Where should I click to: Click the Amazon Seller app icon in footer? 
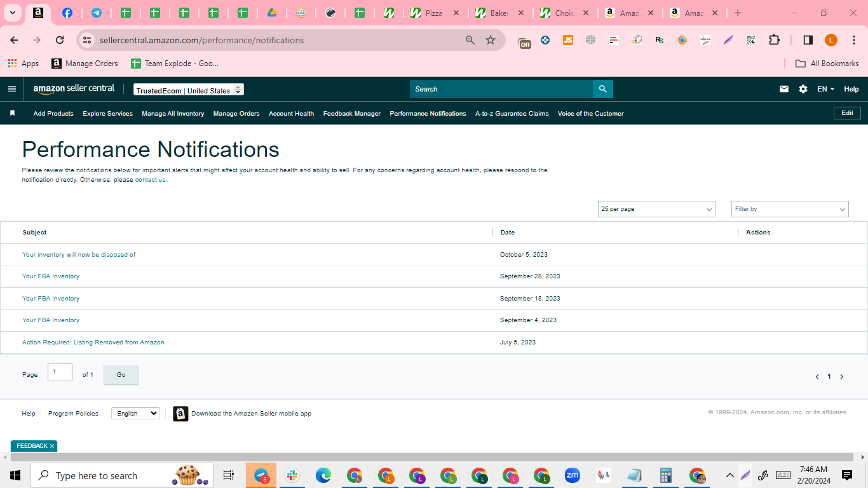coord(180,414)
